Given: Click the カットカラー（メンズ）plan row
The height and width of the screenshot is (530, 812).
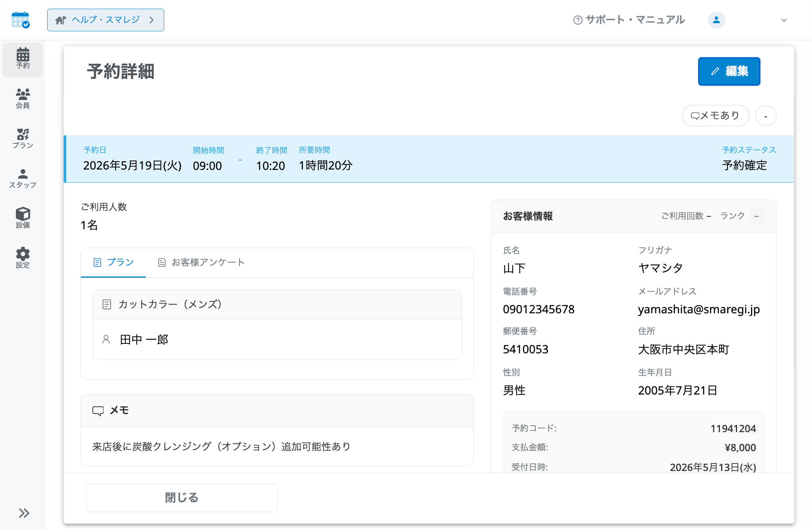Looking at the screenshot, I should coord(277,305).
